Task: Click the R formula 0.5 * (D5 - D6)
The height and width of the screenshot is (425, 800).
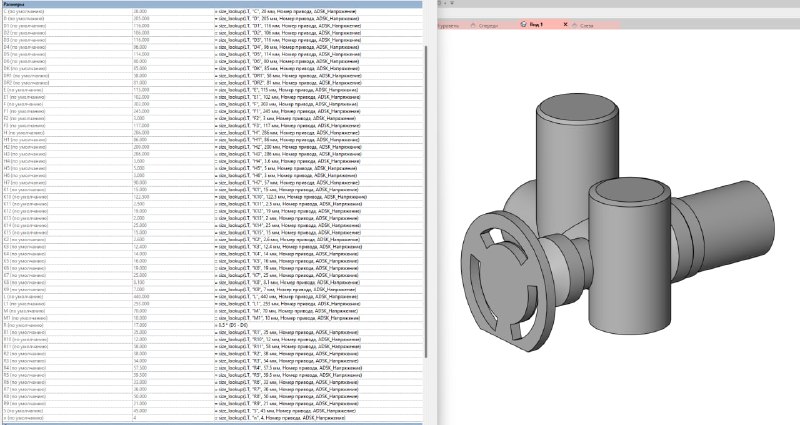Action: 233,325
